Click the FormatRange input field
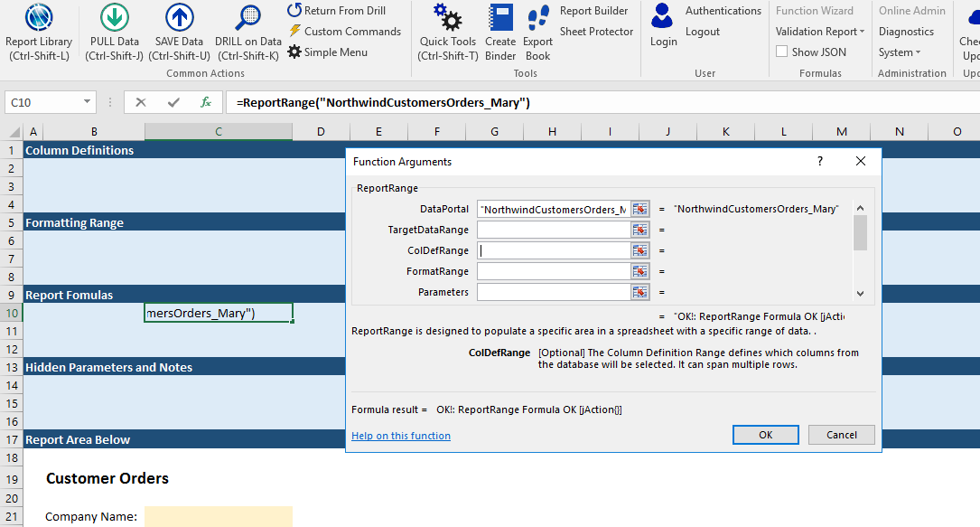The height and width of the screenshot is (527, 980). 554,271
